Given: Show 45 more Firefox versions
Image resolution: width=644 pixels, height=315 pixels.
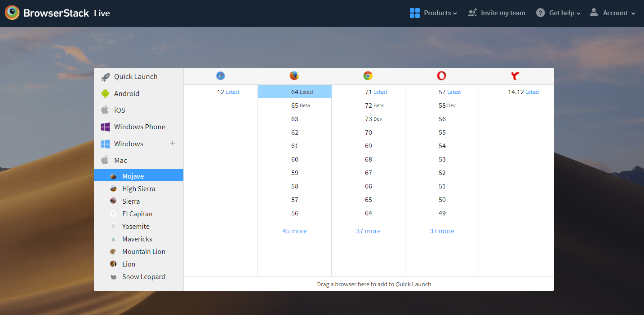Looking at the screenshot, I should 295,231.
